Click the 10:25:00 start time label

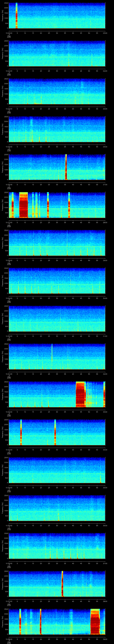coord(9,147)
